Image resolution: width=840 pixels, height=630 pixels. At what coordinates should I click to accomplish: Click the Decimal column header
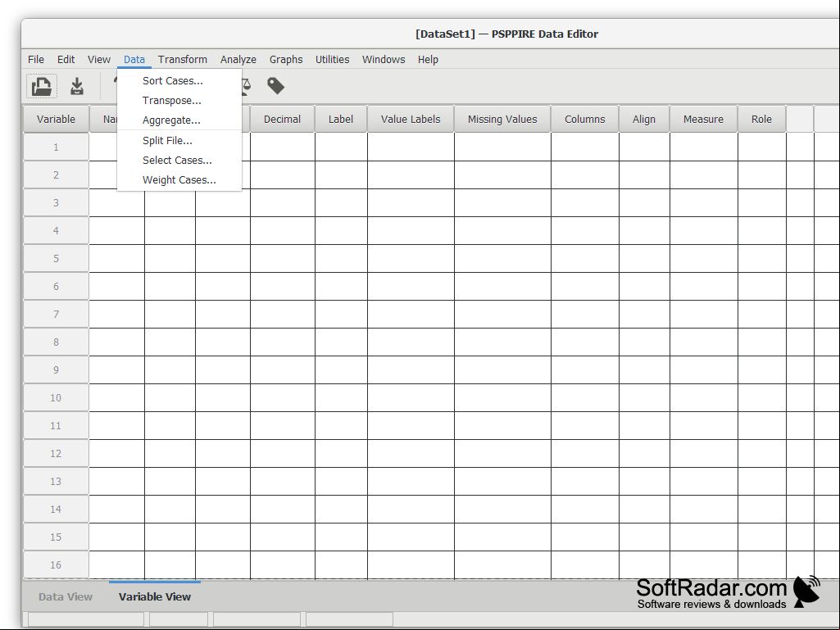click(x=282, y=119)
